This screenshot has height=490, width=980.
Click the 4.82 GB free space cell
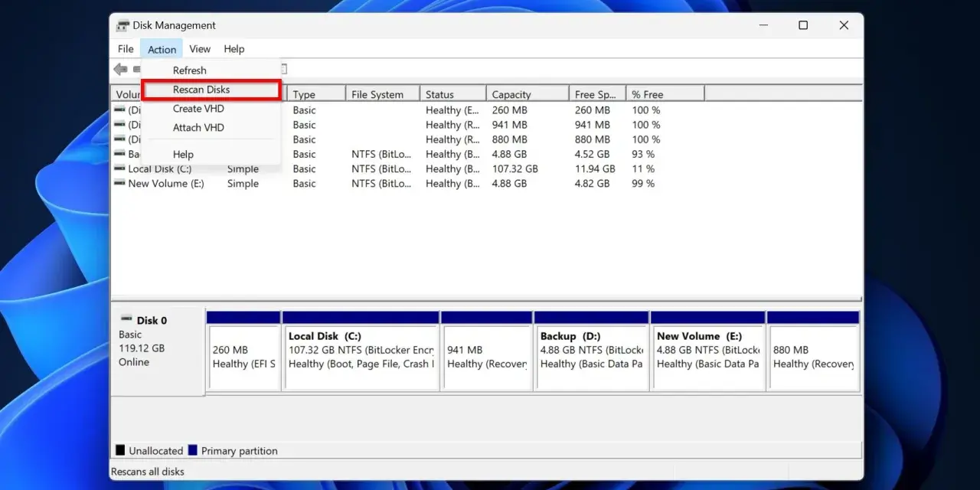pyautogui.click(x=593, y=183)
